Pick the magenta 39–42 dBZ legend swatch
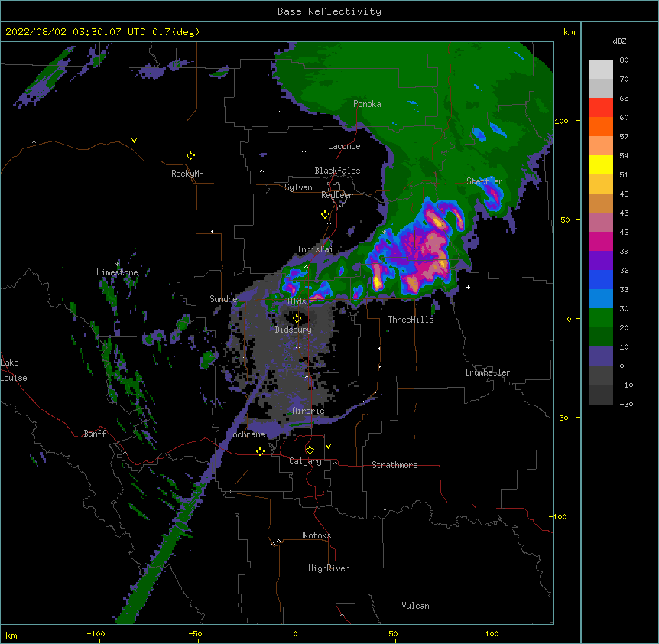 coord(601,241)
